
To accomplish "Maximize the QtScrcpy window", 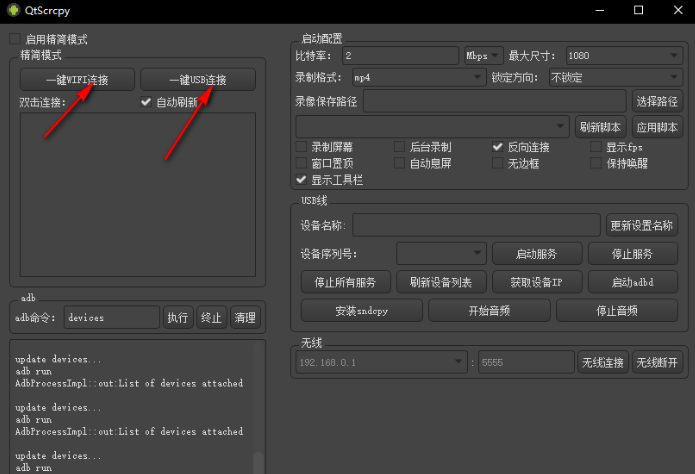I will coord(638,10).
